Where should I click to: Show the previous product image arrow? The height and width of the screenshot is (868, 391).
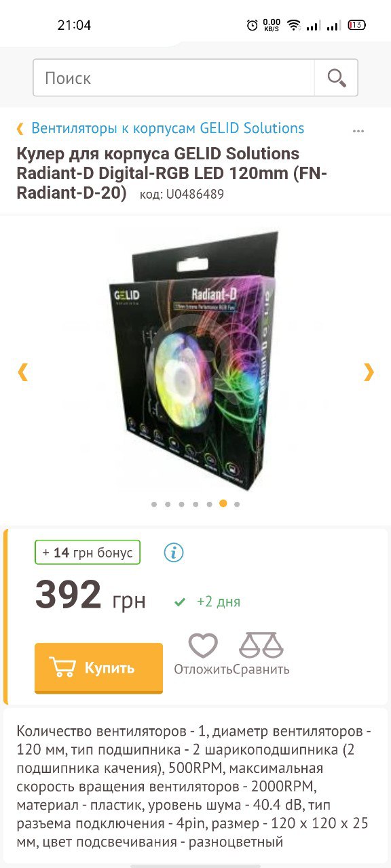[22, 372]
